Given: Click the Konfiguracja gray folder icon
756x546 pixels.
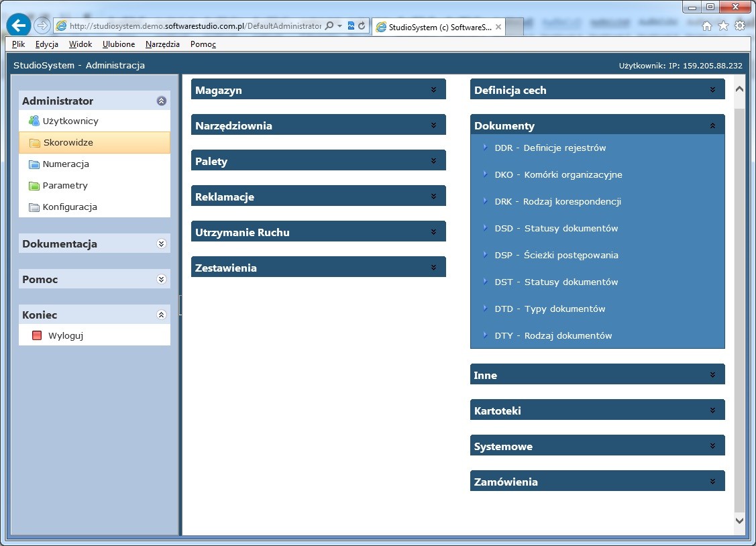Looking at the screenshot, I should (34, 207).
